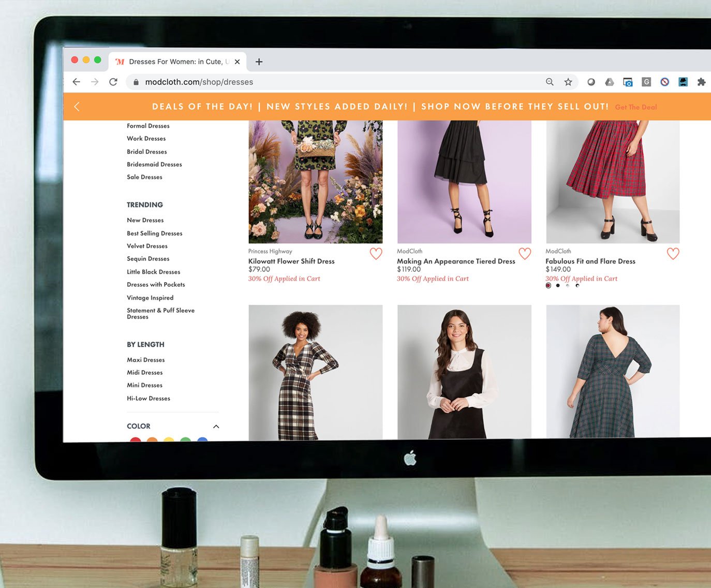The image size is (711, 588).
Task: Open Work Dresses category
Action: tap(146, 139)
